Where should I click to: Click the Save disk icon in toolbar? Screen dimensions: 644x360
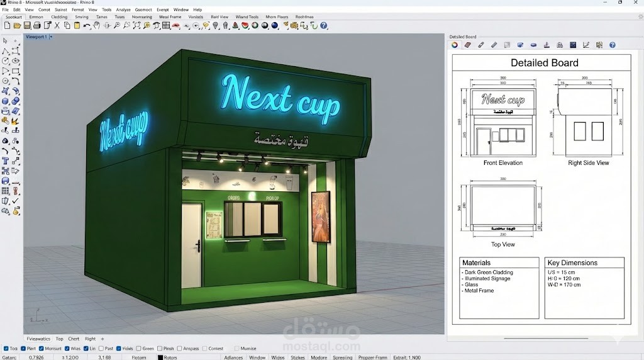(x=27, y=26)
